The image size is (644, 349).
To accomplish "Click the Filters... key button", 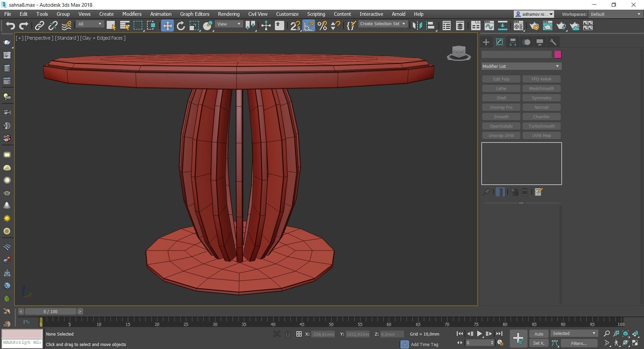I will (579, 343).
